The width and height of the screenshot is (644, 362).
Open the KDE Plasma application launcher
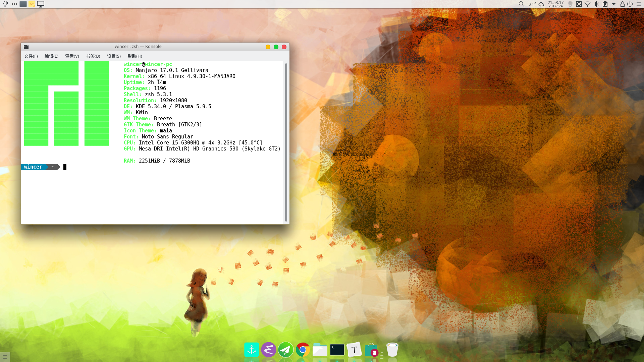pyautogui.click(x=5, y=4)
